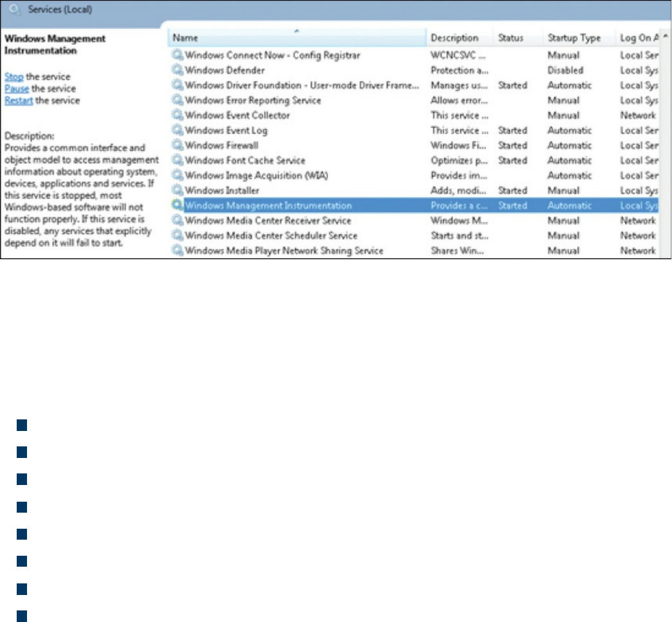Image resolution: width=672 pixels, height=622 pixels.
Task: Click gear icon of Windows Management Instrumentation row
Action: (177, 205)
